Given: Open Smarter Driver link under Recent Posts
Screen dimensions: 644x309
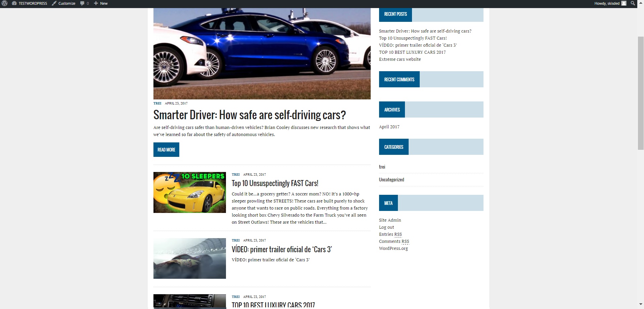Looking at the screenshot, I should [425, 31].
